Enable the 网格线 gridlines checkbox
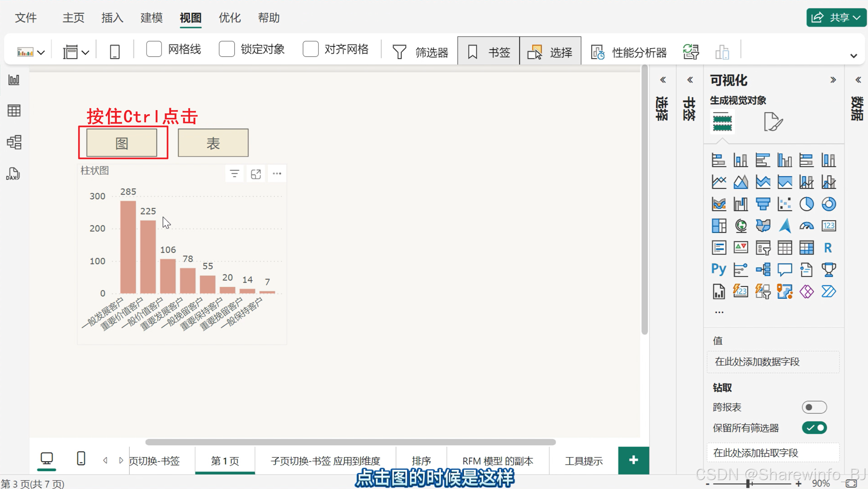 pos(154,49)
